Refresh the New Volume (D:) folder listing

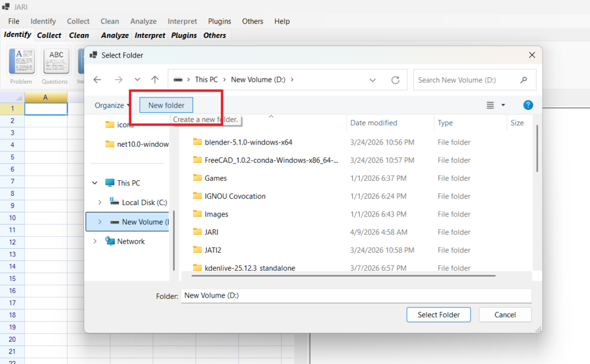pyautogui.click(x=395, y=80)
